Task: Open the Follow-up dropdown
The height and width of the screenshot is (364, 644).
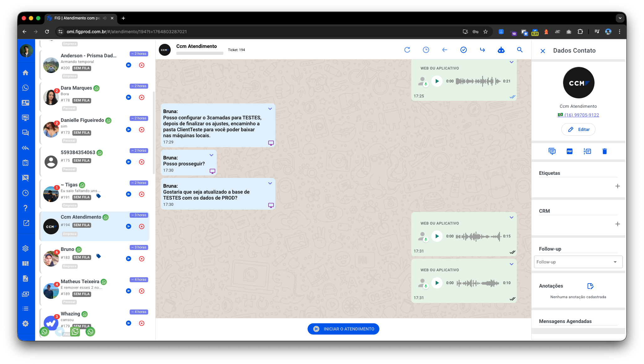Action: pos(578,262)
